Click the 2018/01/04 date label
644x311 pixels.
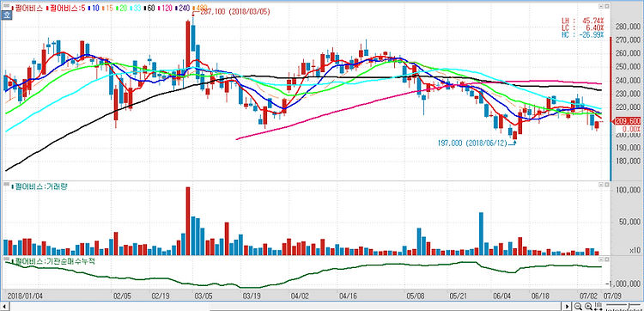[x=25, y=296]
